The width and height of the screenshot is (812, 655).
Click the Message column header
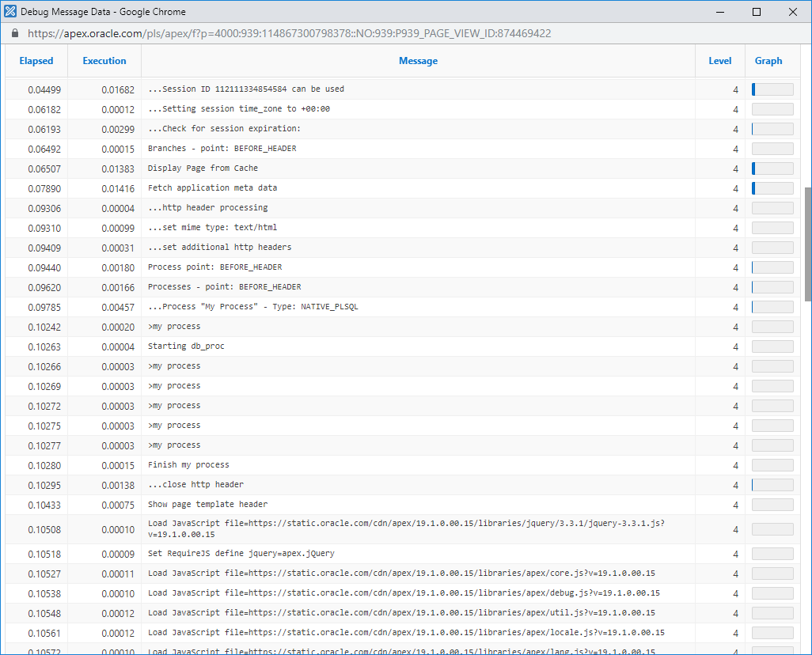tap(418, 61)
